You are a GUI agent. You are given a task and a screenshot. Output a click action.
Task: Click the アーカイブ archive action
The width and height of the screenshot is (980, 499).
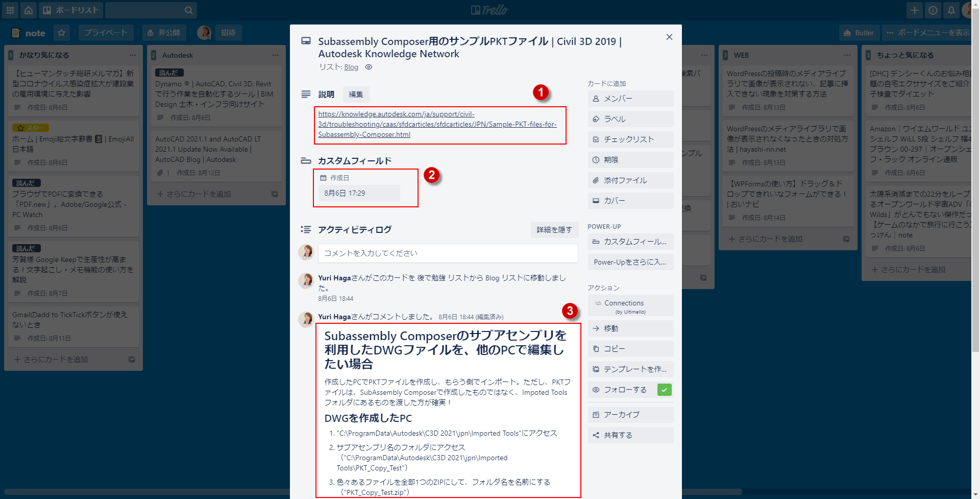[630, 415]
